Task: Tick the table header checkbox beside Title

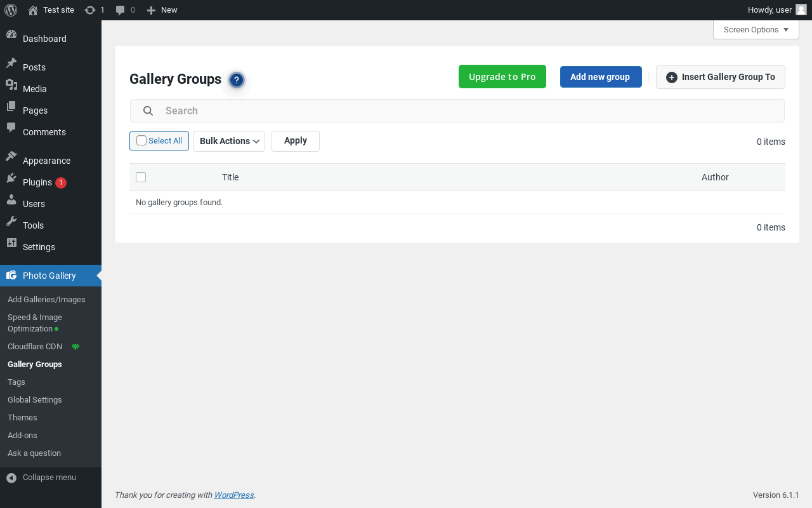Action: pos(141,177)
